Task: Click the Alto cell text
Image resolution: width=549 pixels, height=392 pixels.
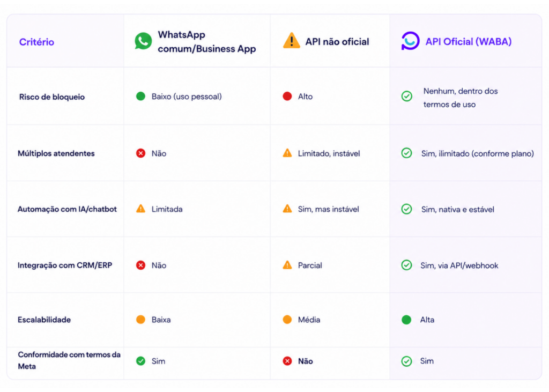Action: point(305,97)
